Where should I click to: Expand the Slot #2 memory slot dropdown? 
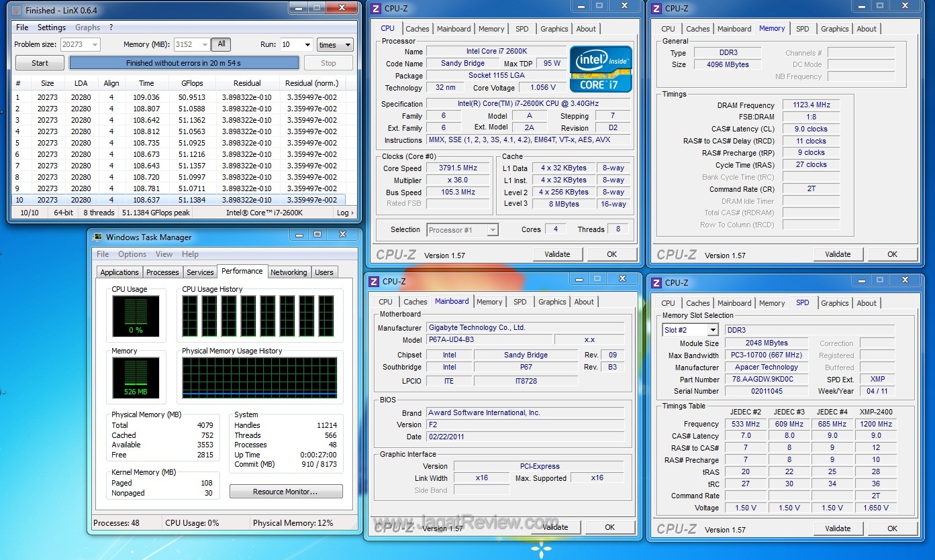[x=711, y=330]
